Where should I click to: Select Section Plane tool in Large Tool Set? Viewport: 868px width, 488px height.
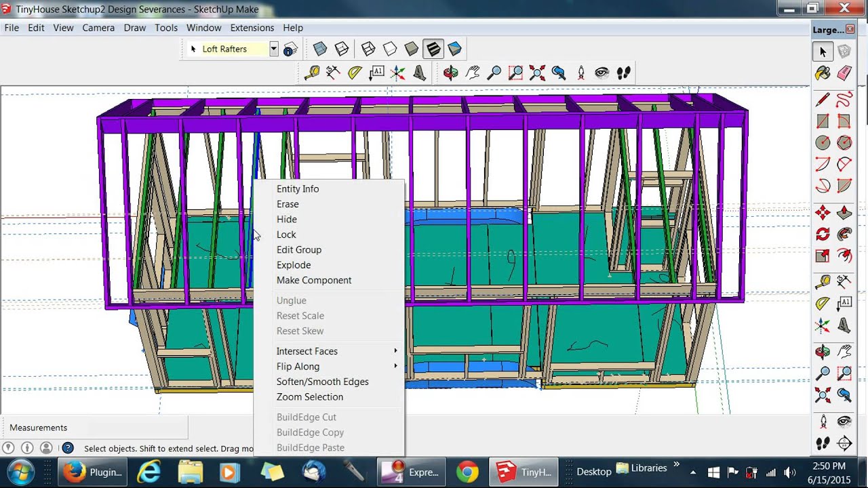[x=844, y=444]
